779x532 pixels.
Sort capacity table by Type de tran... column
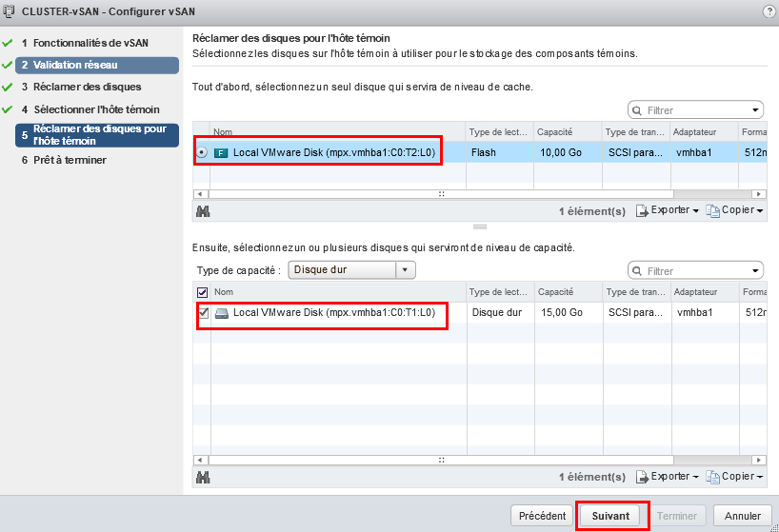pos(637,292)
